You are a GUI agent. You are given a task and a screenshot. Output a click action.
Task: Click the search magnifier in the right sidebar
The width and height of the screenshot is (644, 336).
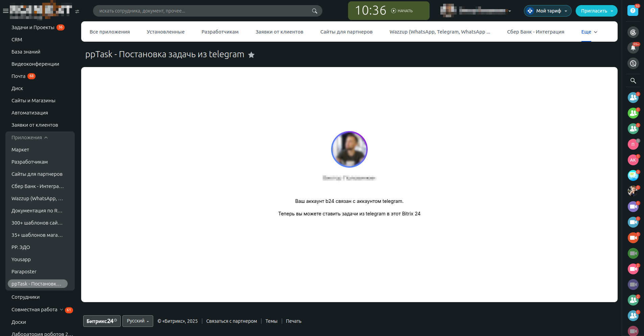(633, 81)
